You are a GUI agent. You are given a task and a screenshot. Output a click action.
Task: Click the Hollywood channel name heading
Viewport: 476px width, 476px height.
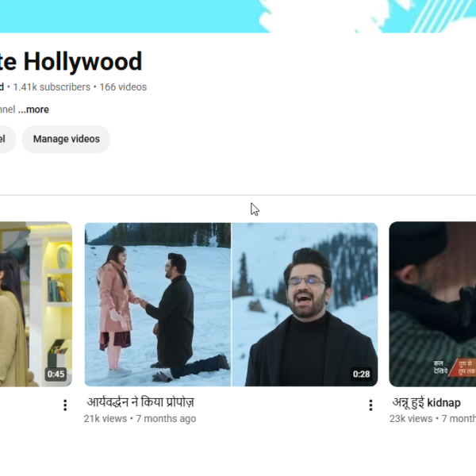coord(71,62)
